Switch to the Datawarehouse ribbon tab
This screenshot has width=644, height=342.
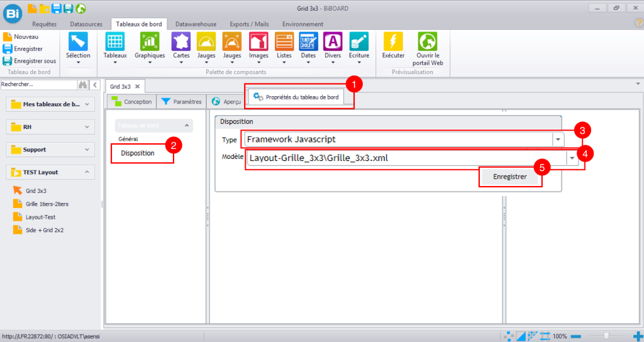pos(196,25)
